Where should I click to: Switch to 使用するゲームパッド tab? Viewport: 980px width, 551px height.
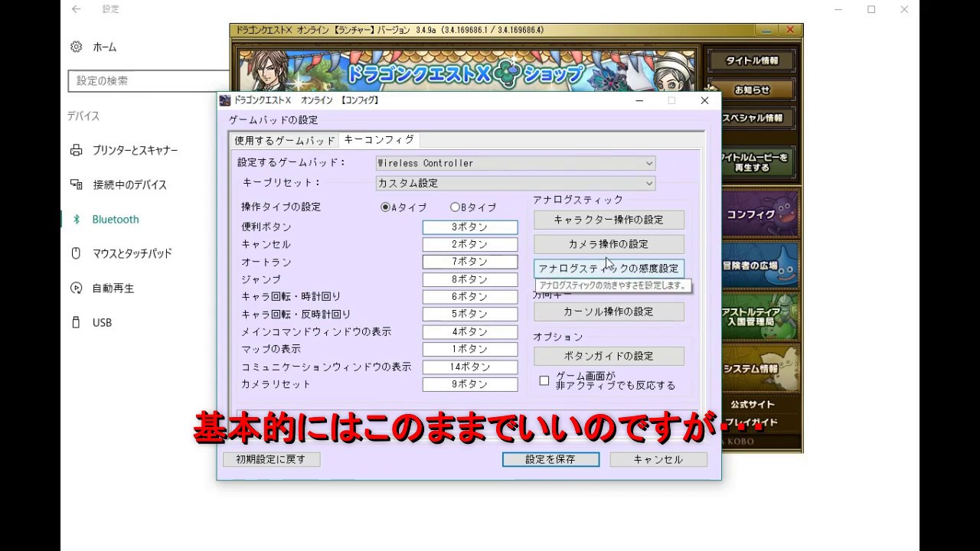(x=285, y=141)
